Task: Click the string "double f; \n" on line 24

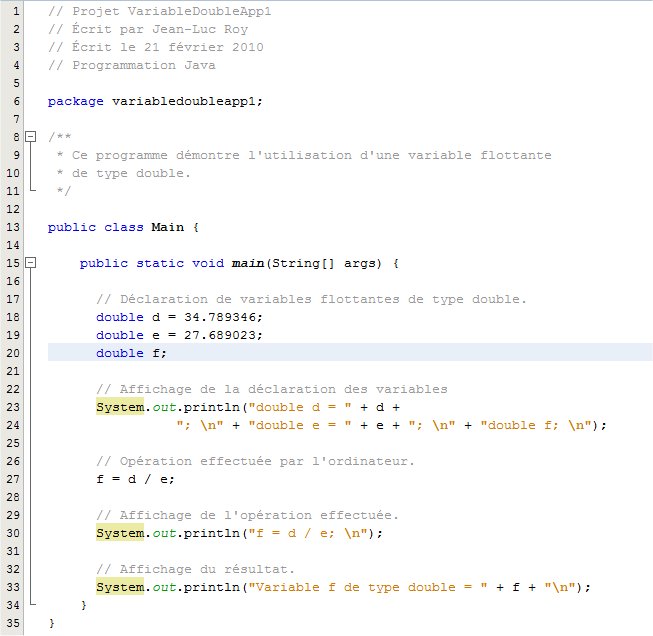Action: click(536, 425)
